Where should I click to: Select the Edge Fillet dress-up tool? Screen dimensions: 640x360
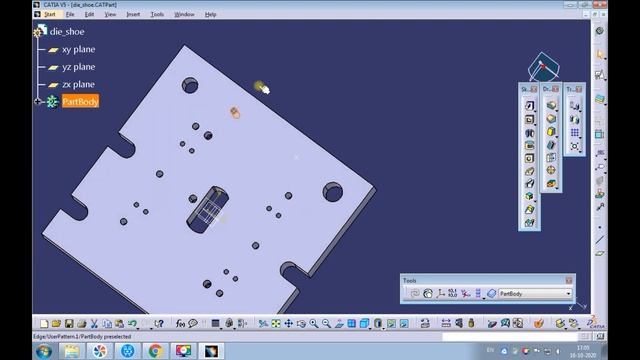pos(551,106)
